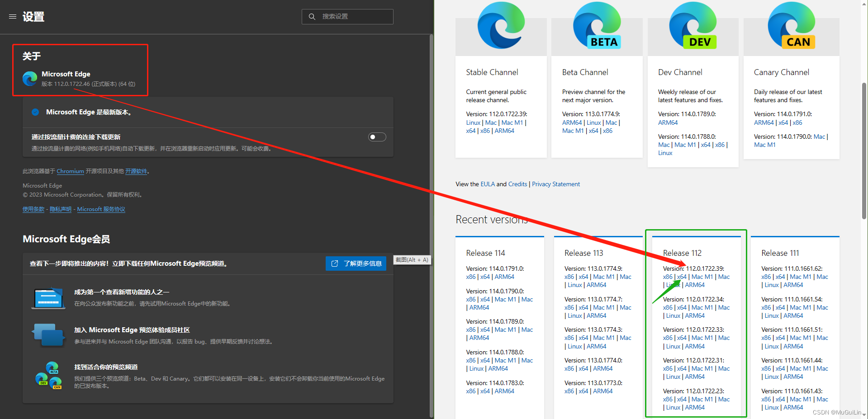
Task: Download Release 111 version 111.0.1661.44 x64
Action: pos(780,368)
